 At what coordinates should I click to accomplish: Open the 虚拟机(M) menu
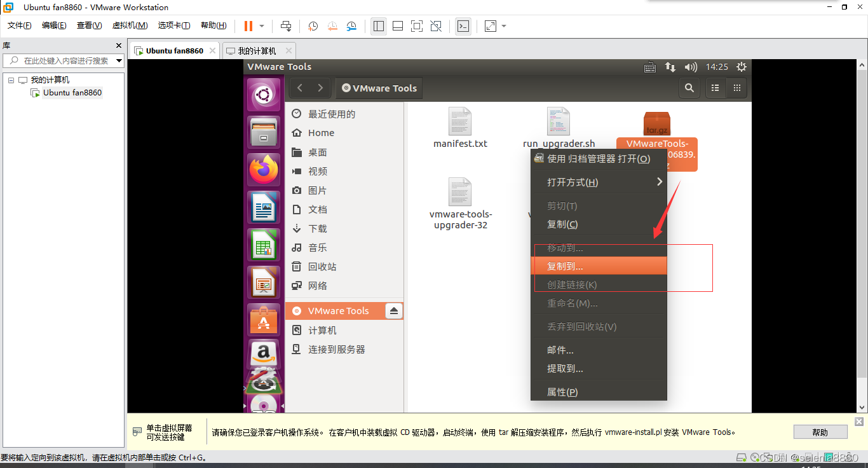(130, 25)
